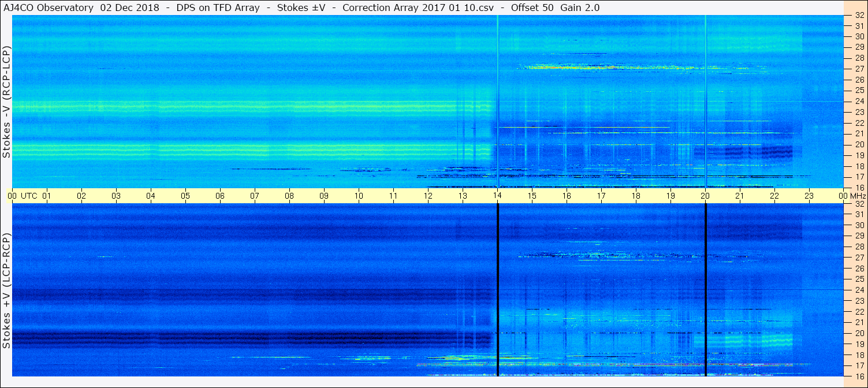
Task: Click the 25 frequency label of upper panel
Action: pos(859,90)
